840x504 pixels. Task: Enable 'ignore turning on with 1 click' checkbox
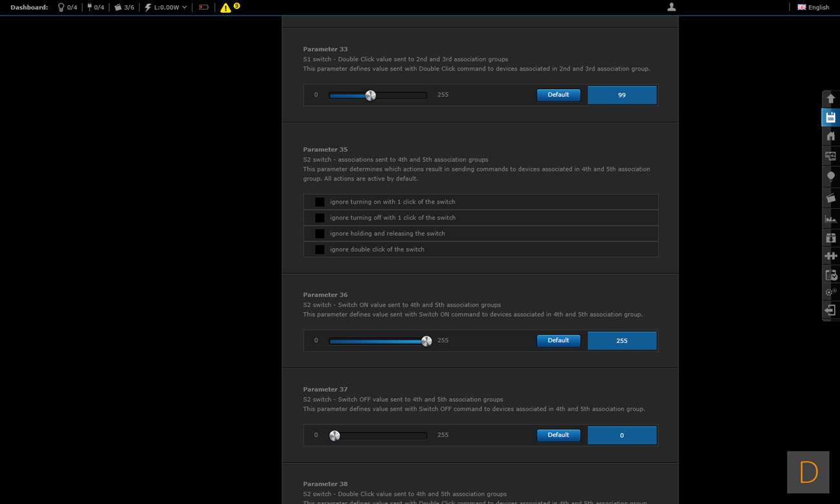pos(320,202)
